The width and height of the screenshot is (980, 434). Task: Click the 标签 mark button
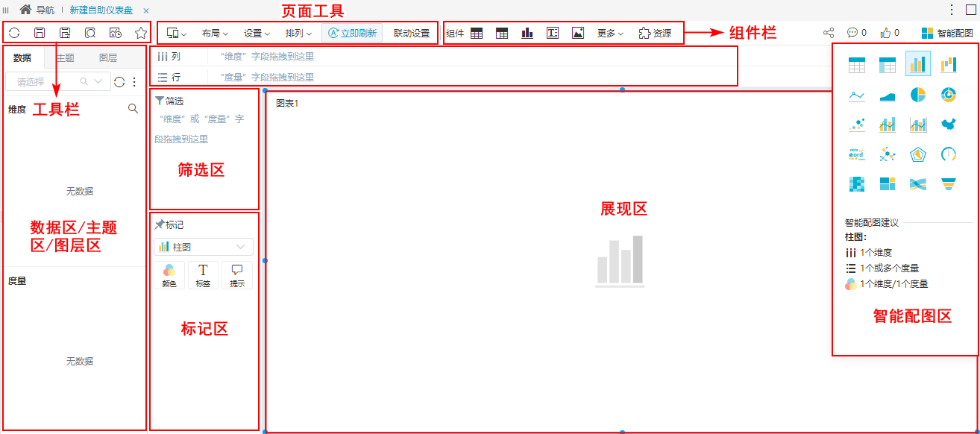click(x=203, y=275)
